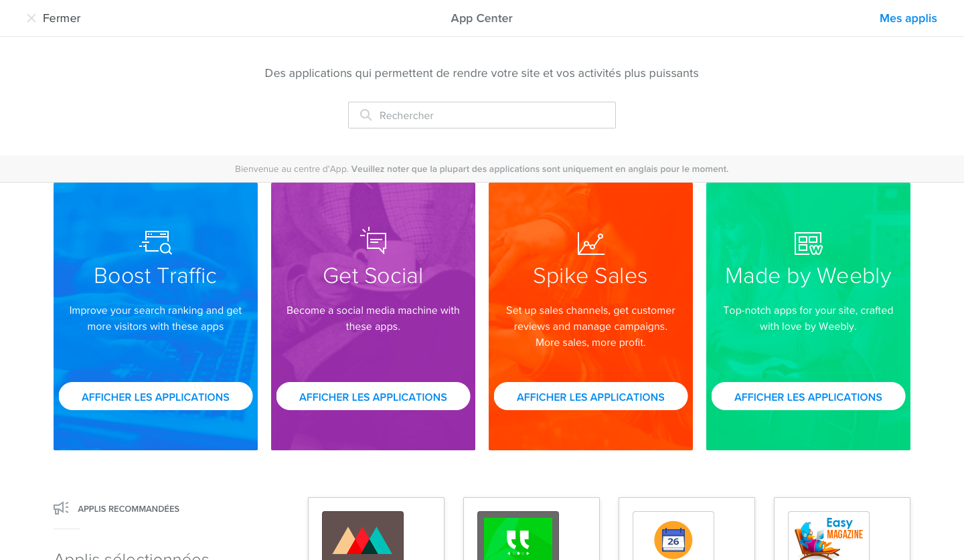Click the X close icon beside Fermer
The width and height of the screenshot is (964, 560).
(31, 18)
